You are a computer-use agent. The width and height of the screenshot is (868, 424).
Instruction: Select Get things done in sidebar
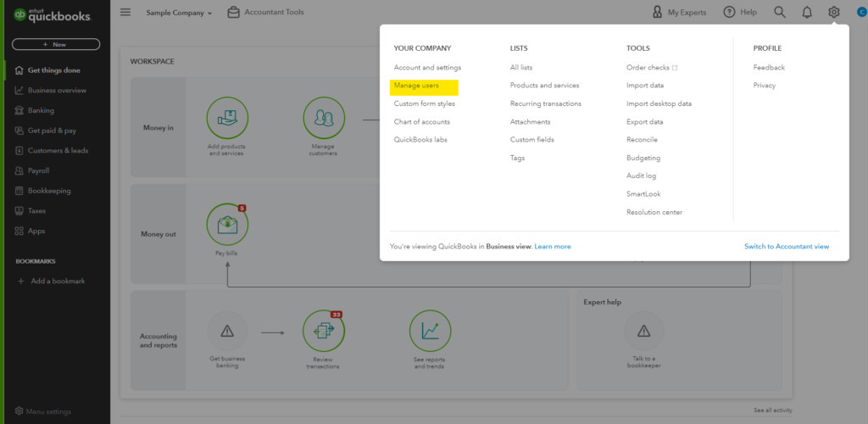(x=54, y=70)
